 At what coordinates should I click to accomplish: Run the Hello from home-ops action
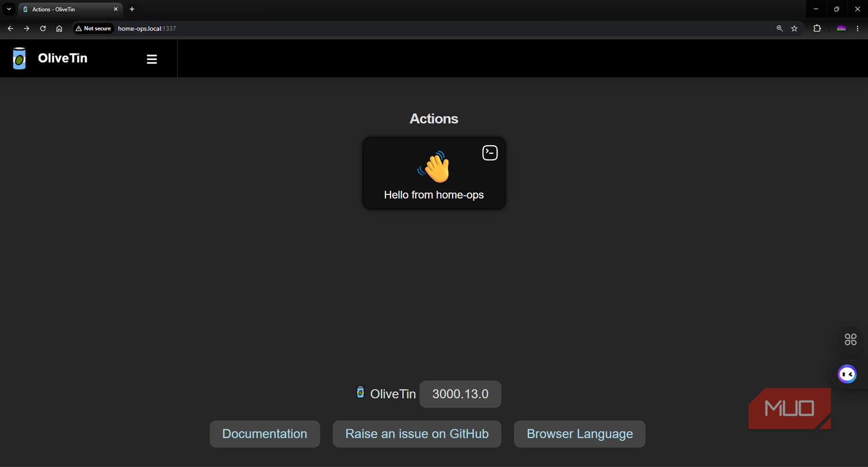(x=434, y=173)
